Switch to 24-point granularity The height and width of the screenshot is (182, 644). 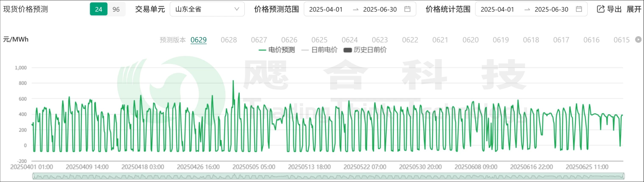(99, 10)
